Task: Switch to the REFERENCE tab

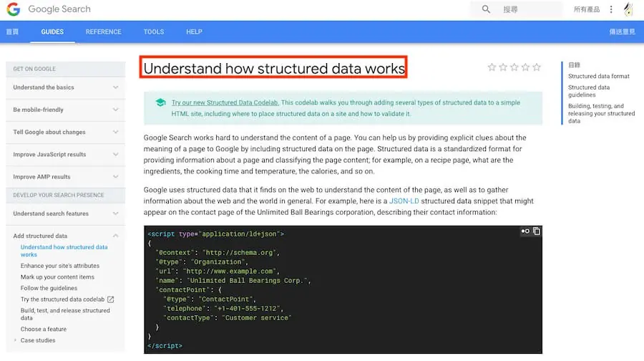Action: click(x=104, y=32)
